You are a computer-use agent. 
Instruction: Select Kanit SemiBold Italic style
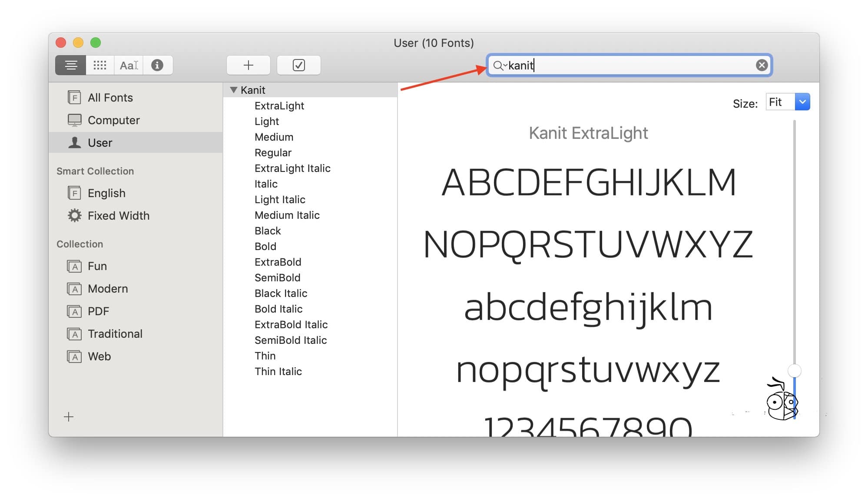point(290,340)
